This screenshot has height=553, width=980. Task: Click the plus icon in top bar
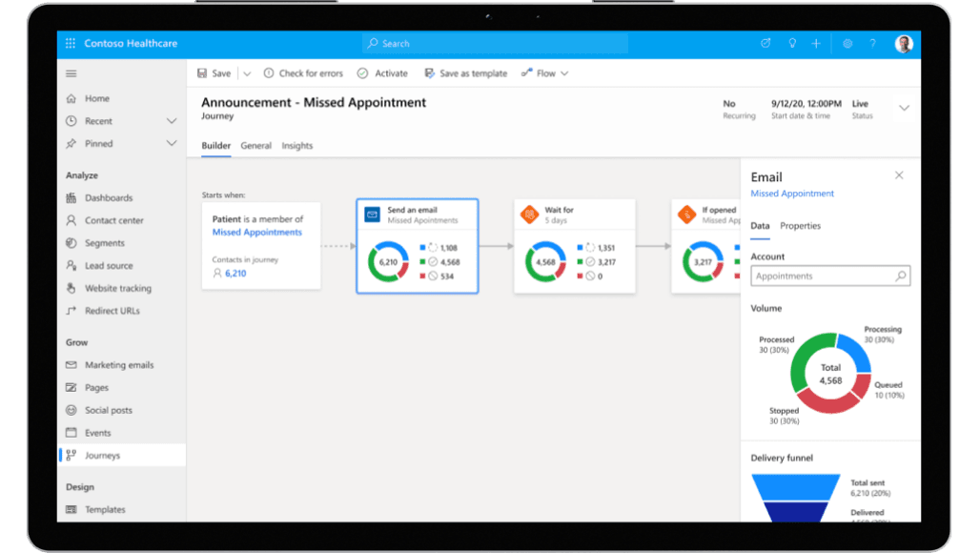(x=816, y=44)
